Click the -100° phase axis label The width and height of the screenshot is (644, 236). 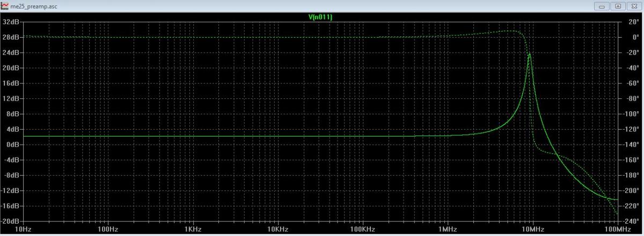coord(630,114)
